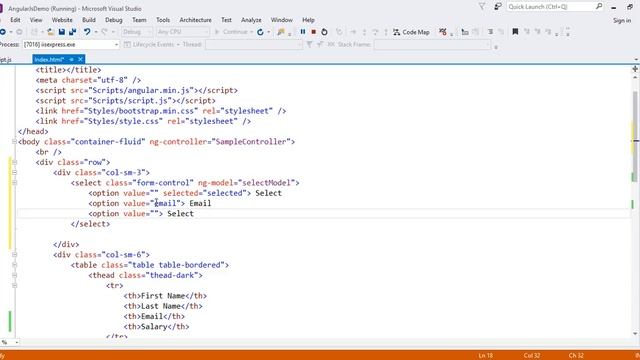Open the Build menu
Viewport: 640px width, 360px height.
tap(89, 20)
